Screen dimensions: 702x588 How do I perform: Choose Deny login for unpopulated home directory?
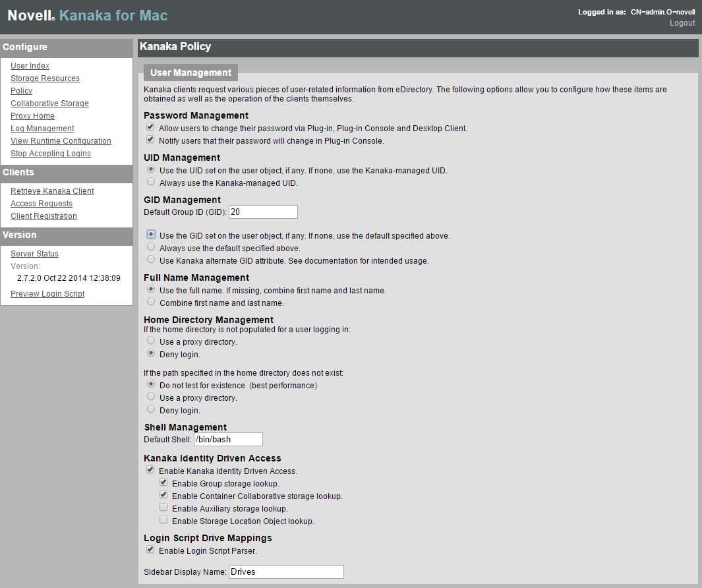tap(152, 353)
